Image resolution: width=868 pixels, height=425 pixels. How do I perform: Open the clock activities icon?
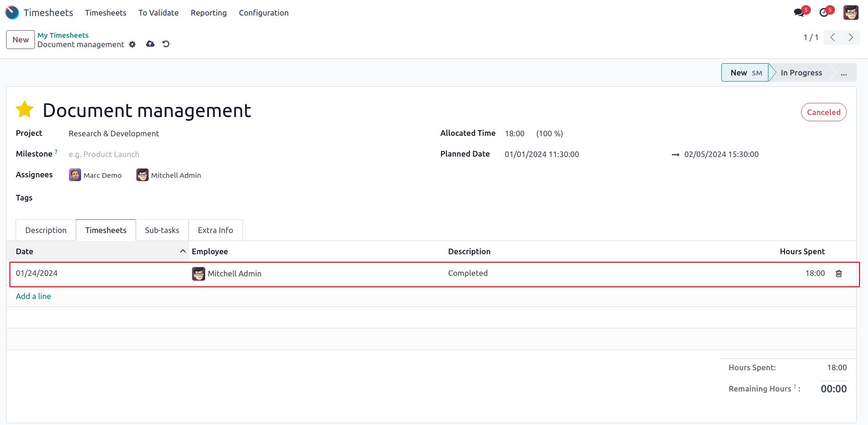[824, 13]
